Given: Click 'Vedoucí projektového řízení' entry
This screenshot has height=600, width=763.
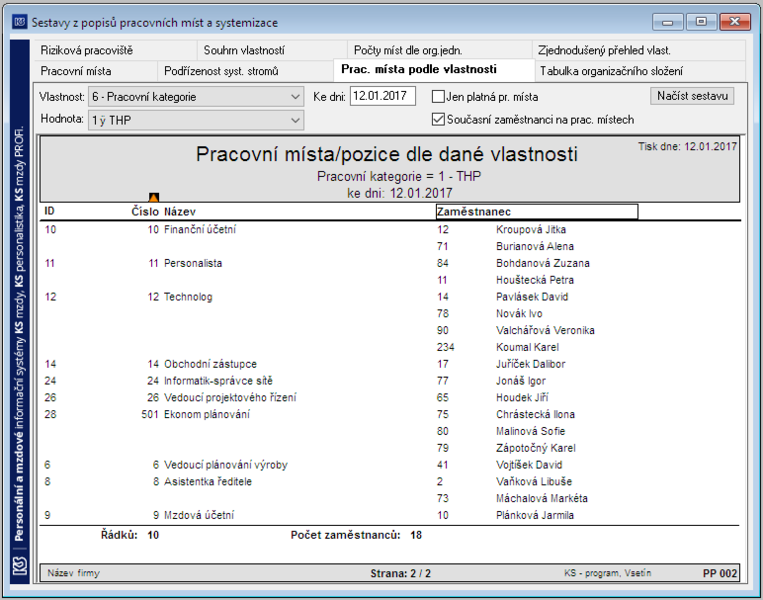Looking at the screenshot, I should coord(230,398).
